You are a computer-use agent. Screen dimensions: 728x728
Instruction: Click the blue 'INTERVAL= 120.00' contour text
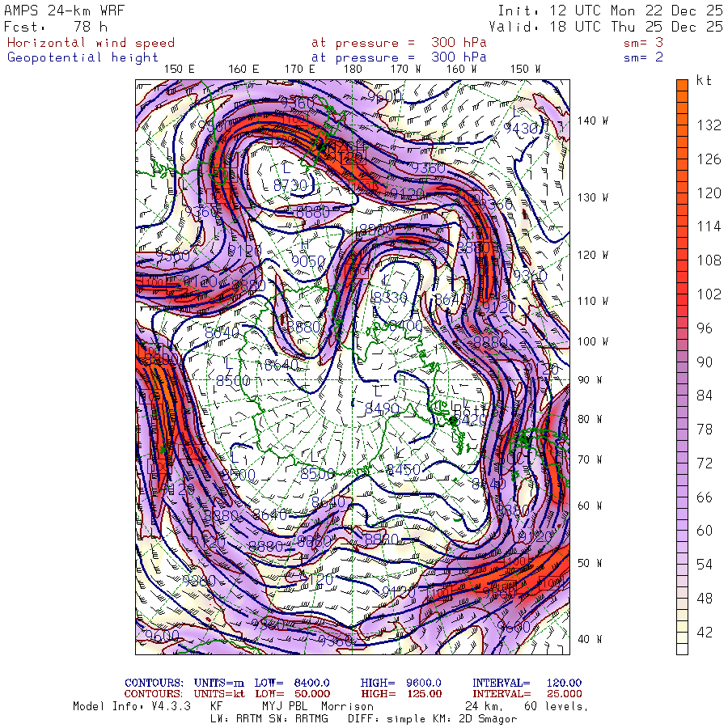coord(527,683)
